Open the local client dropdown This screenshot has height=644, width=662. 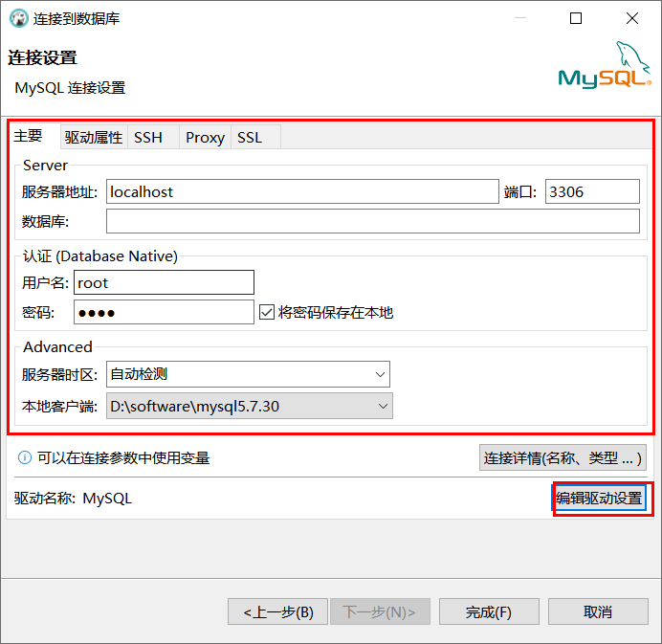(250, 406)
